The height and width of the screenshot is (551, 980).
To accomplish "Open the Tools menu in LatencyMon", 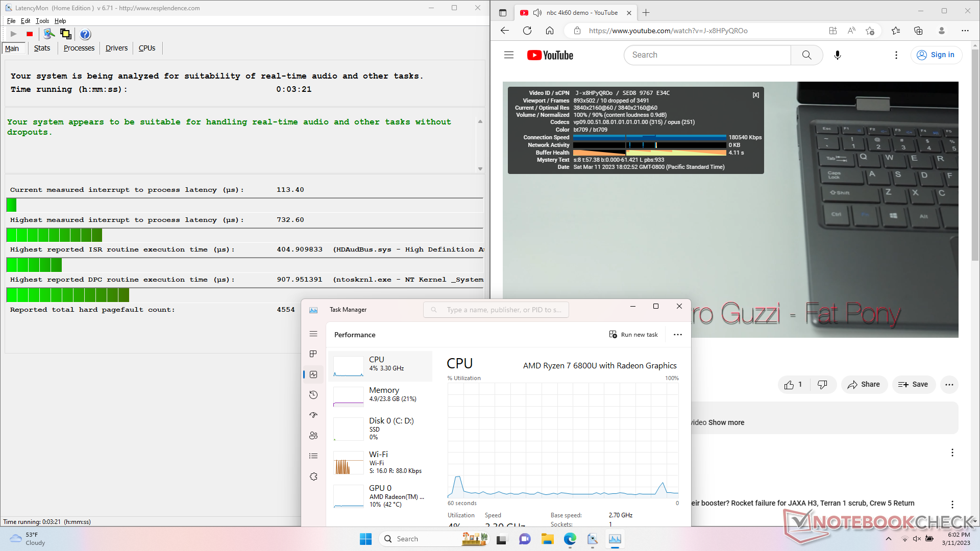I will pos(42,21).
